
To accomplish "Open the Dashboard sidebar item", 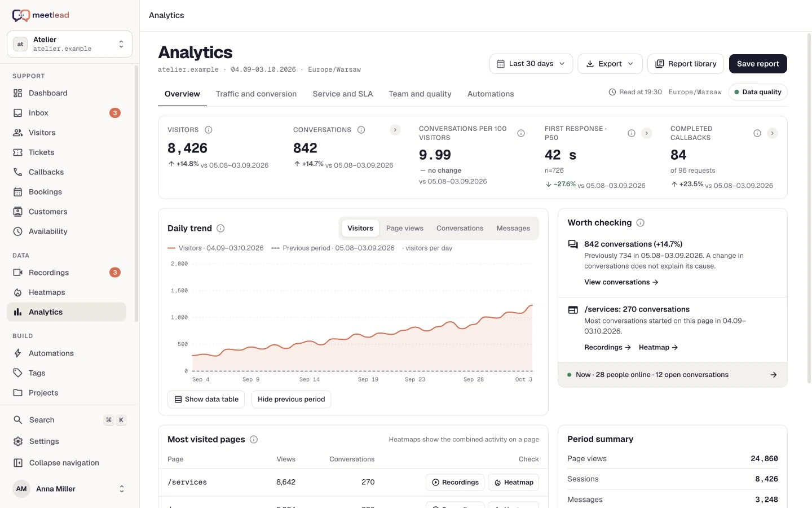I will coord(67,93).
